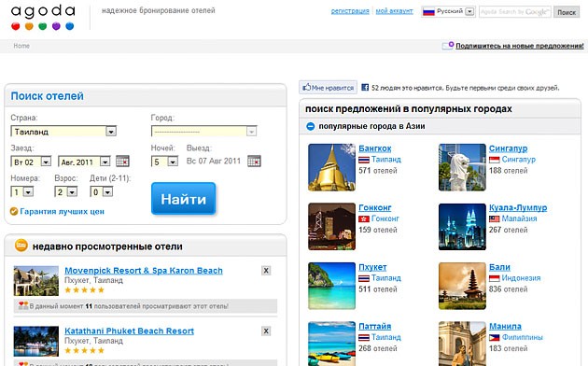Collapse popular cities in Asia section
This screenshot has width=588, height=366.
point(311,126)
